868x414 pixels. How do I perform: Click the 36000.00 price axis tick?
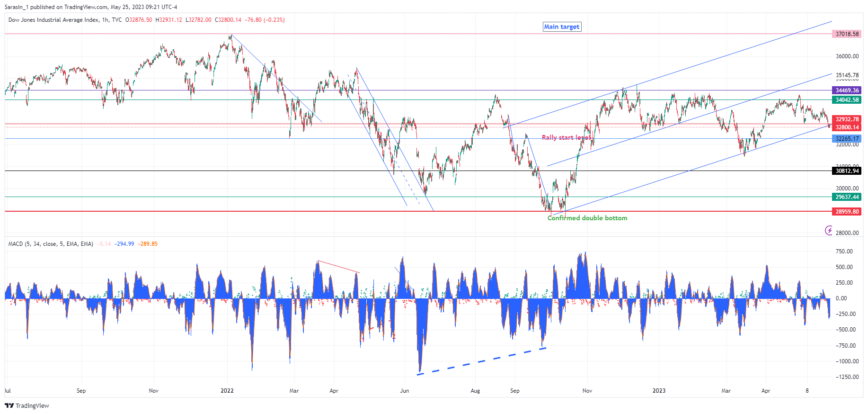tap(847, 56)
